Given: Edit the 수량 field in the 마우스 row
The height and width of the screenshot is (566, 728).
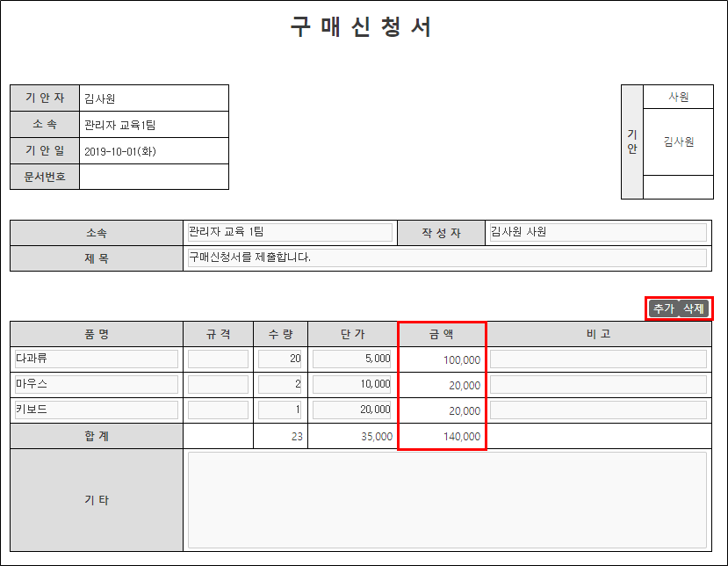Looking at the screenshot, I should pos(280,384).
